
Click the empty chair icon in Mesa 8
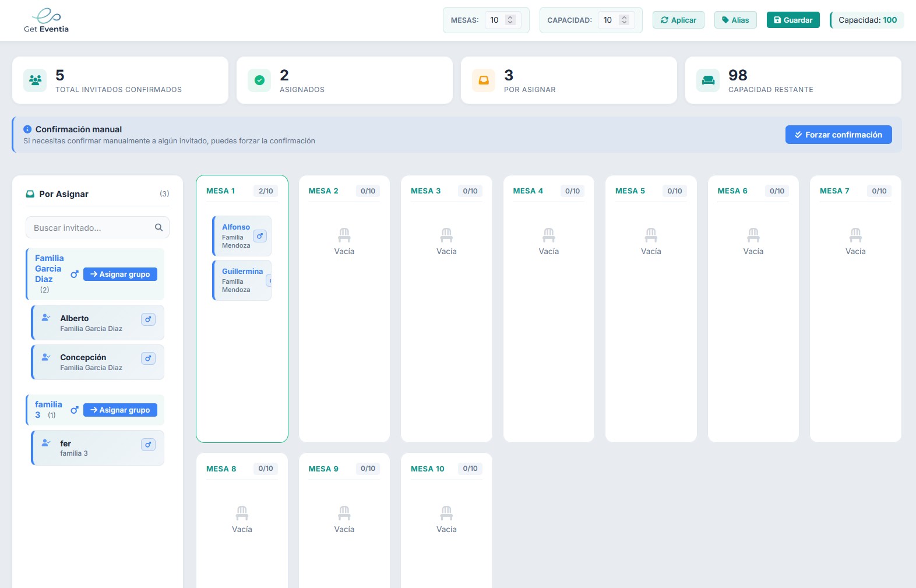tap(242, 513)
